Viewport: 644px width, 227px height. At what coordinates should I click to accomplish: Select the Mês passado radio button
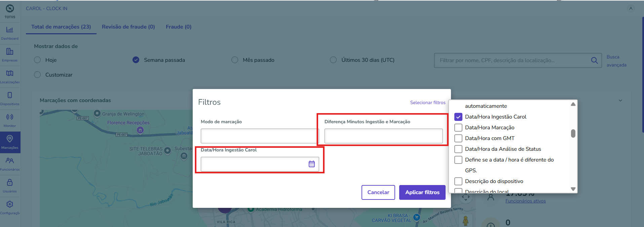tap(235, 60)
